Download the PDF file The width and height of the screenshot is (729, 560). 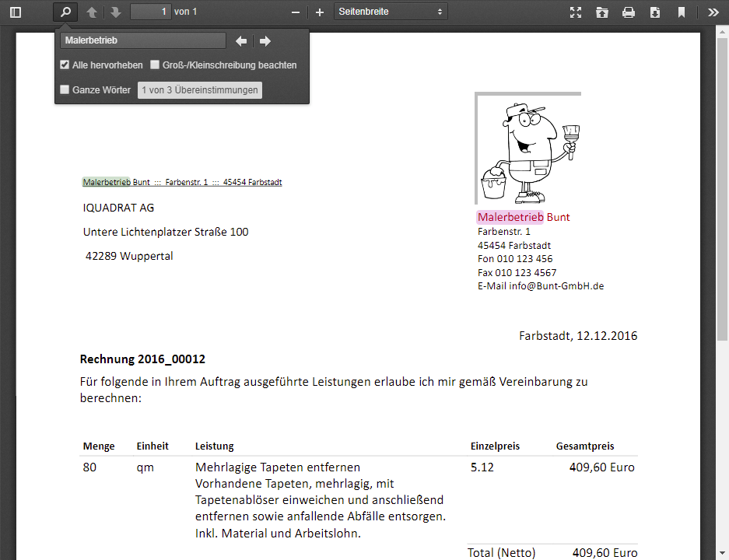coord(655,12)
